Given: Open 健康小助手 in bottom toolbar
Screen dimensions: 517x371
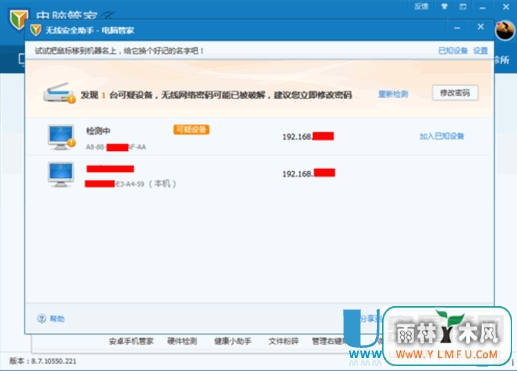Looking at the screenshot, I should pyautogui.click(x=233, y=341).
